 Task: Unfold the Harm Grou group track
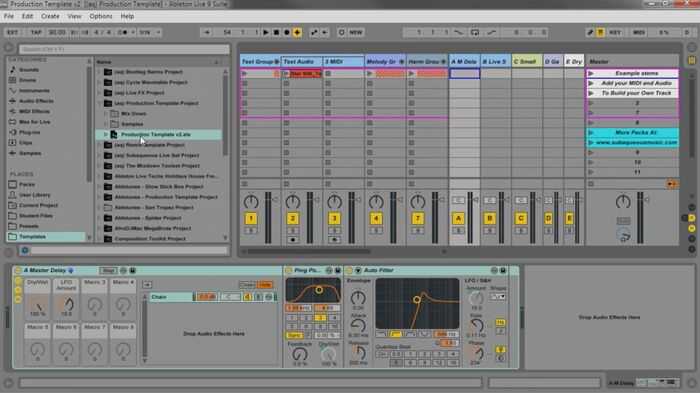[x=443, y=62]
